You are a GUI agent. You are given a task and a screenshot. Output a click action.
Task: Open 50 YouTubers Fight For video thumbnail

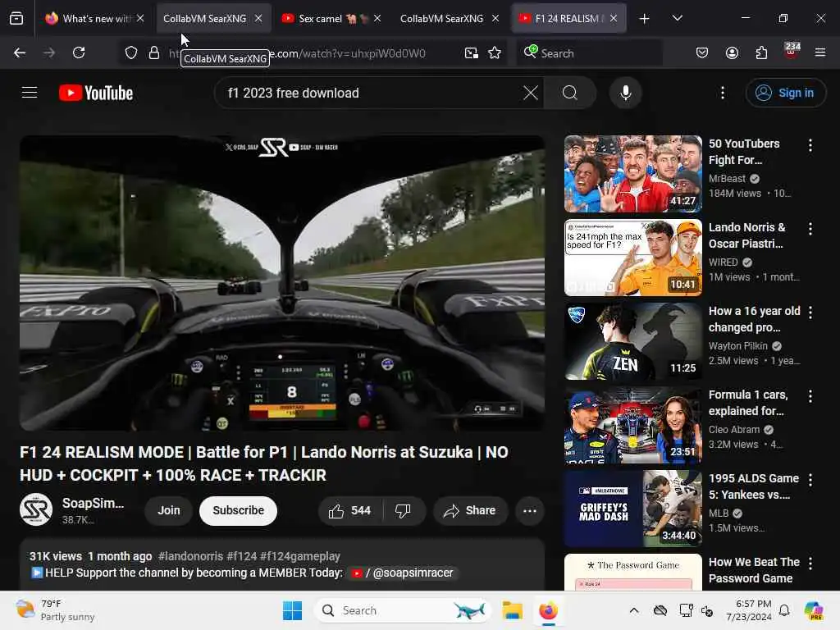[632, 174]
